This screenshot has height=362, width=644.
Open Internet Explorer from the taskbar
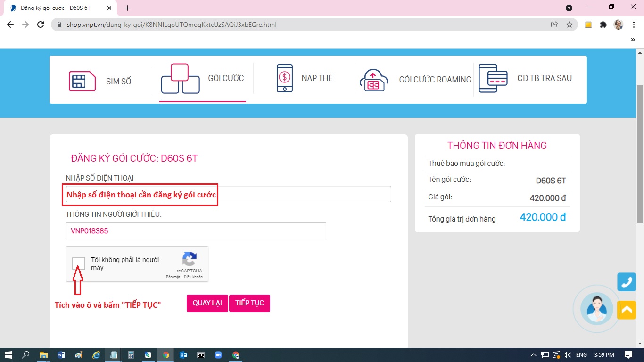click(x=96, y=355)
